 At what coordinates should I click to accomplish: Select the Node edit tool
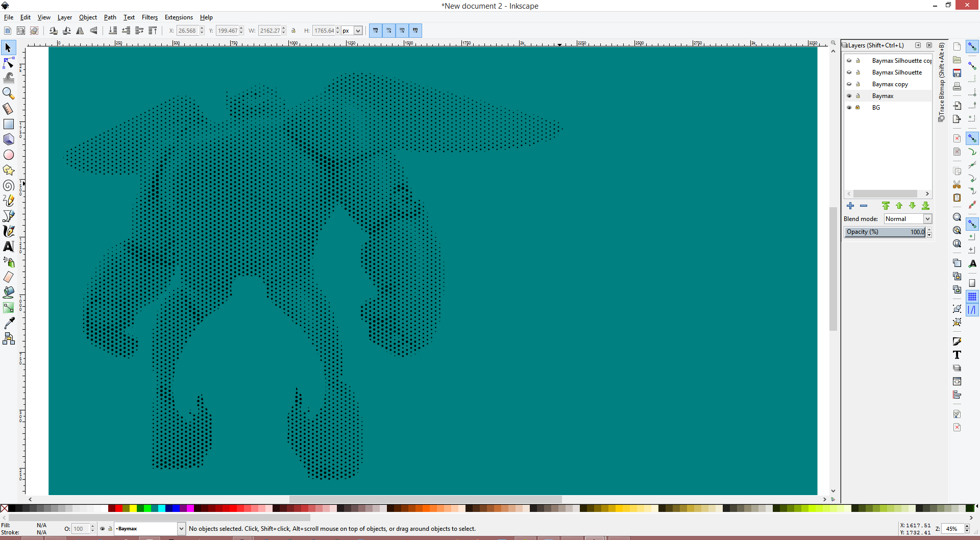(x=8, y=63)
